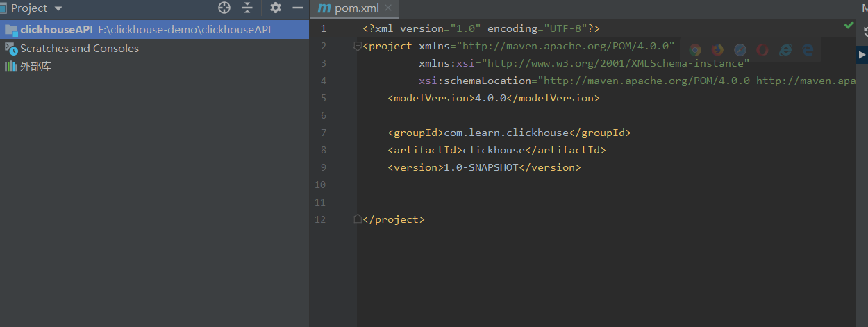Click the clickhouseAPI module folder icon
The image size is (868, 327).
(10, 30)
